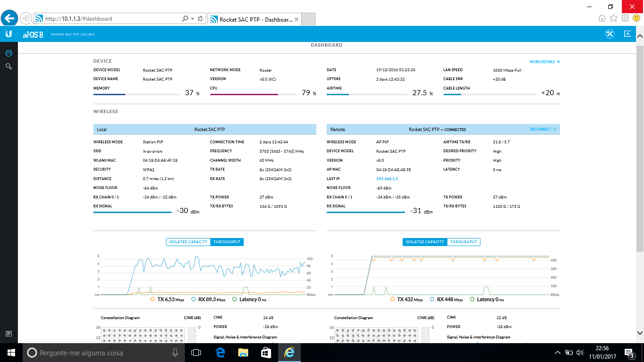
Task: Click the network icon in the system tray
Action: tap(569, 353)
